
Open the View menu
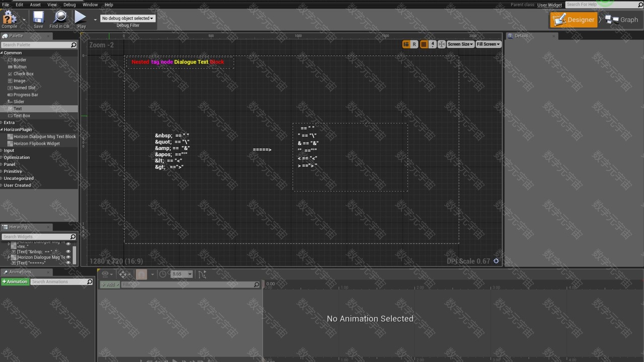(x=52, y=5)
